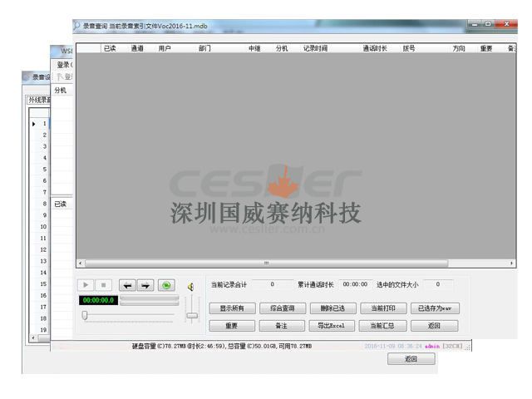Click the 当前记录合计 count field
Viewport: 532px width, 399px height.
pos(273,284)
